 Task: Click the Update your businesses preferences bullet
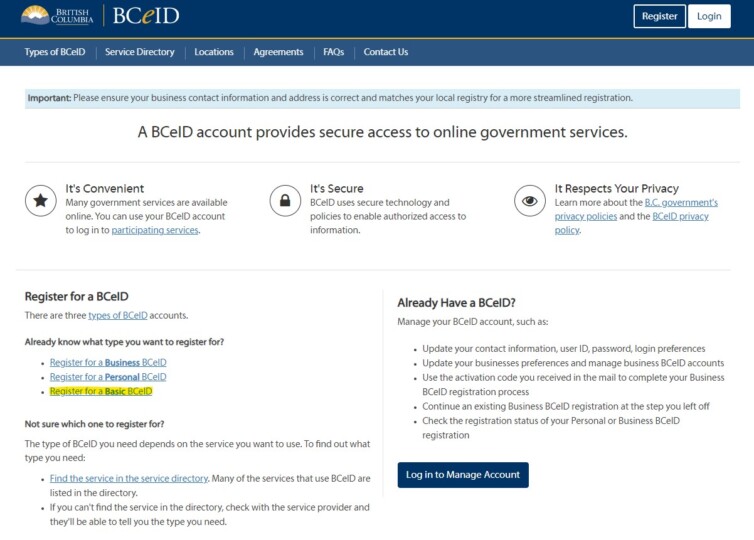click(573, 363)
